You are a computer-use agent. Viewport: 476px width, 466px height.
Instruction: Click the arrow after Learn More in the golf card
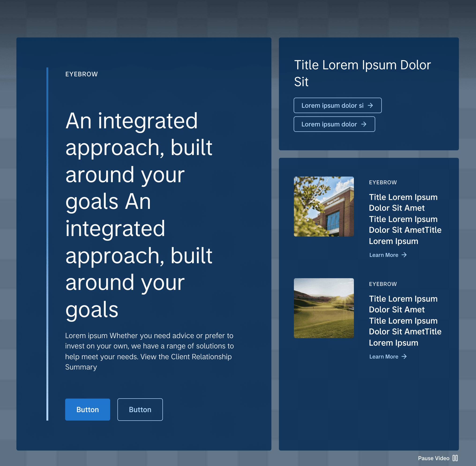tap(404, 356)
